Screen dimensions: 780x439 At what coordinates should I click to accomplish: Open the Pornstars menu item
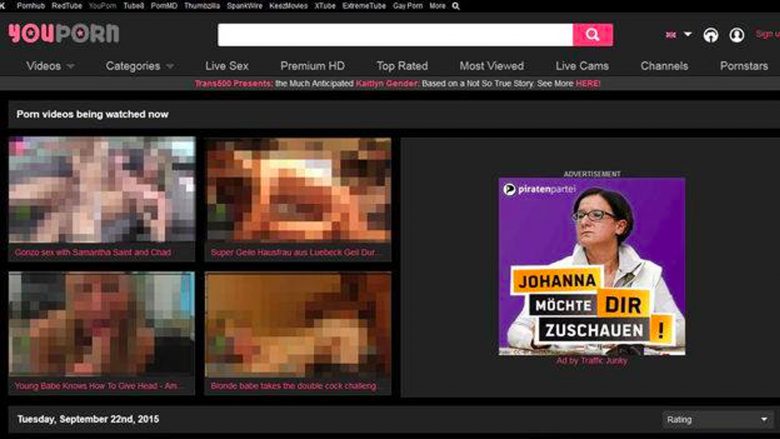(x=744, y=66)
